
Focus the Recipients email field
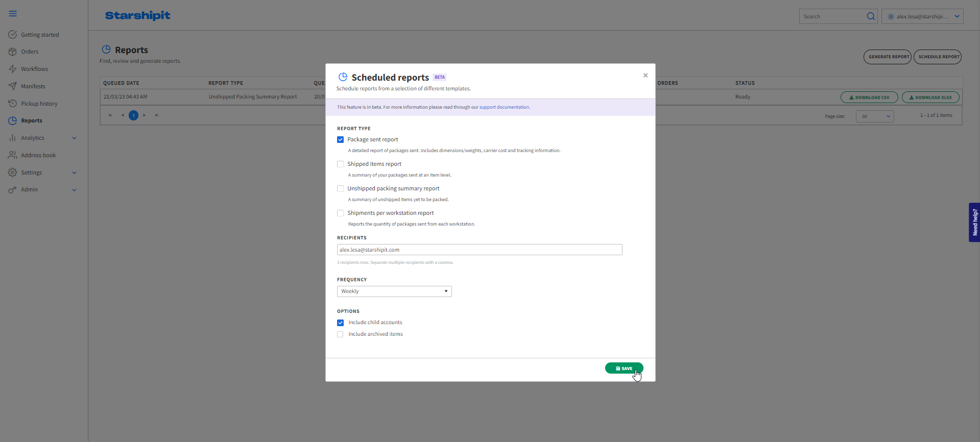480,250
